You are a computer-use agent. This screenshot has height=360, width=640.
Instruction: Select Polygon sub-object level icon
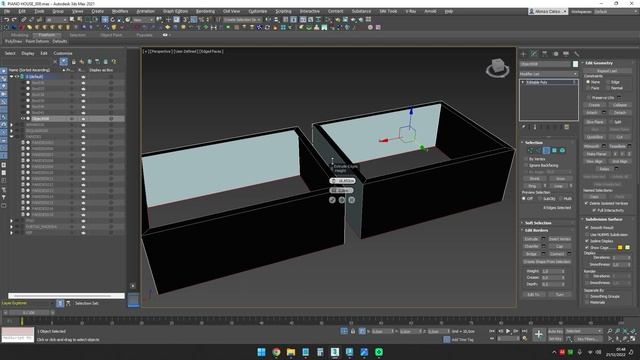554,151
